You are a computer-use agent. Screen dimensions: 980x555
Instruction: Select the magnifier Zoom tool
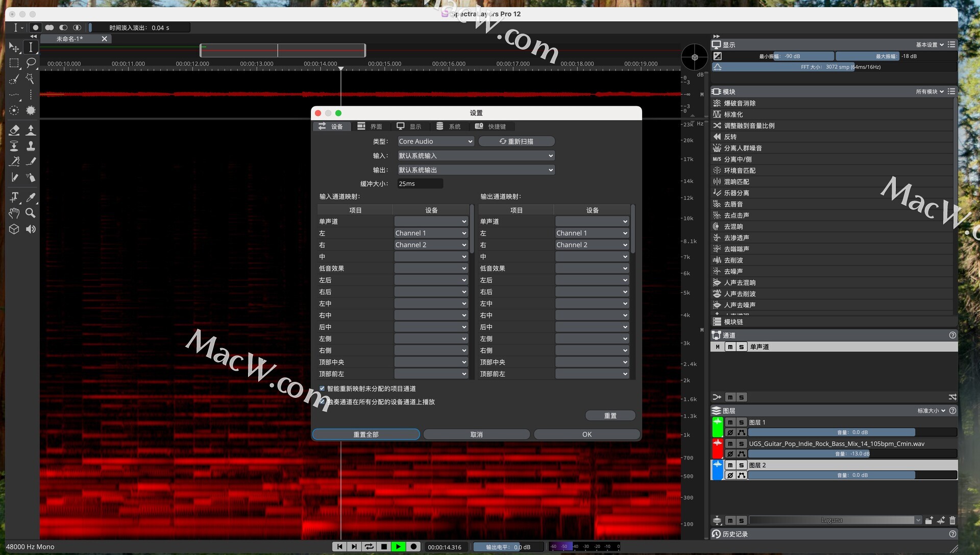pos(31,213)
